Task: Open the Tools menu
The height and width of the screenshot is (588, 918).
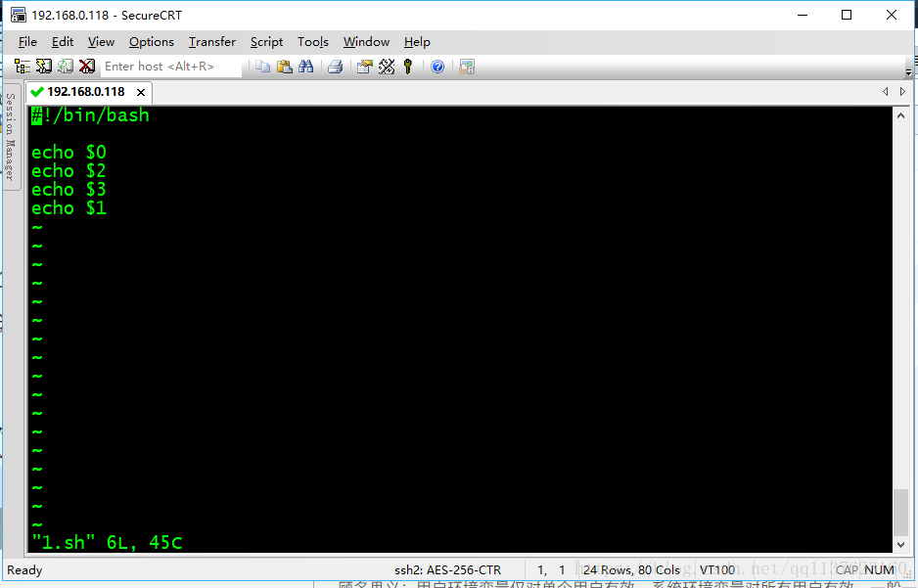Action: point(312,42)
